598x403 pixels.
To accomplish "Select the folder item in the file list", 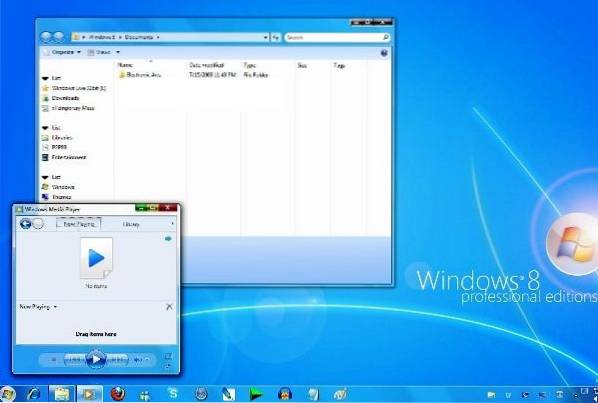I will pos(140,75).
